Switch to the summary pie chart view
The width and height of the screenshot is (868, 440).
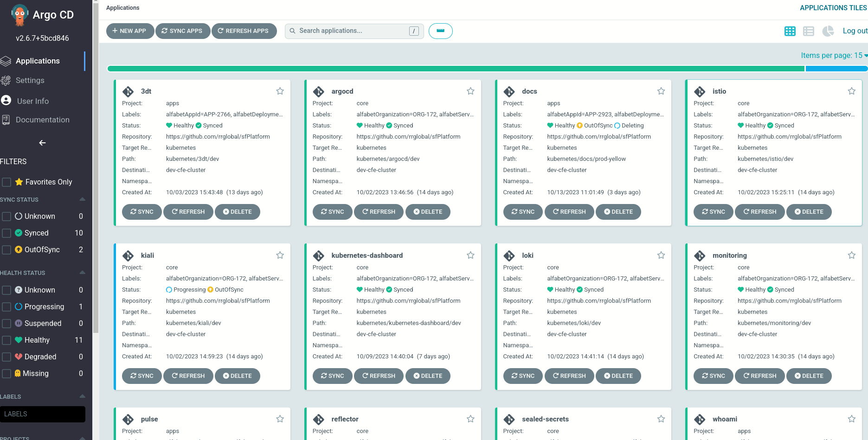click(828, 31)
